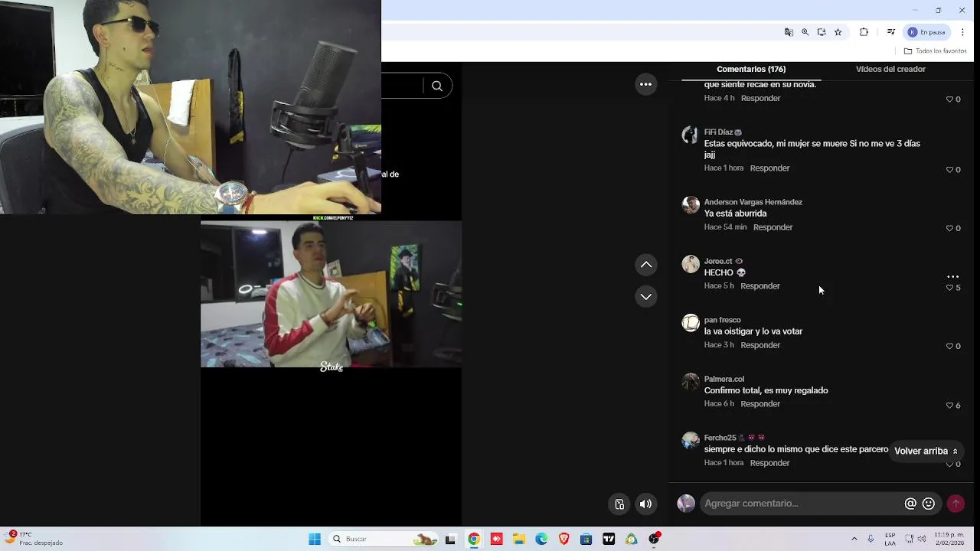This screenshot has width=980, height=551.
Task: Switch to the Comentarios (176) tab
Action: pos(751,69)
